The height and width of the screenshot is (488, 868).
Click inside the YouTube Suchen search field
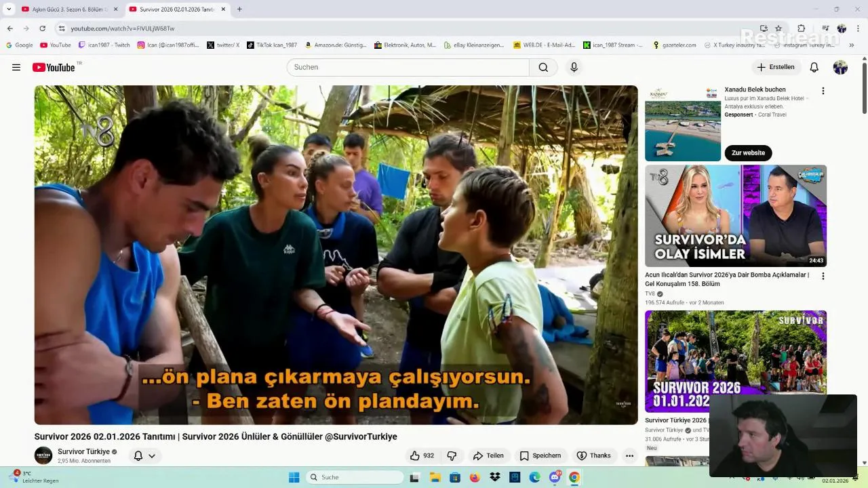pyautogui.click(x=408, y=67)
